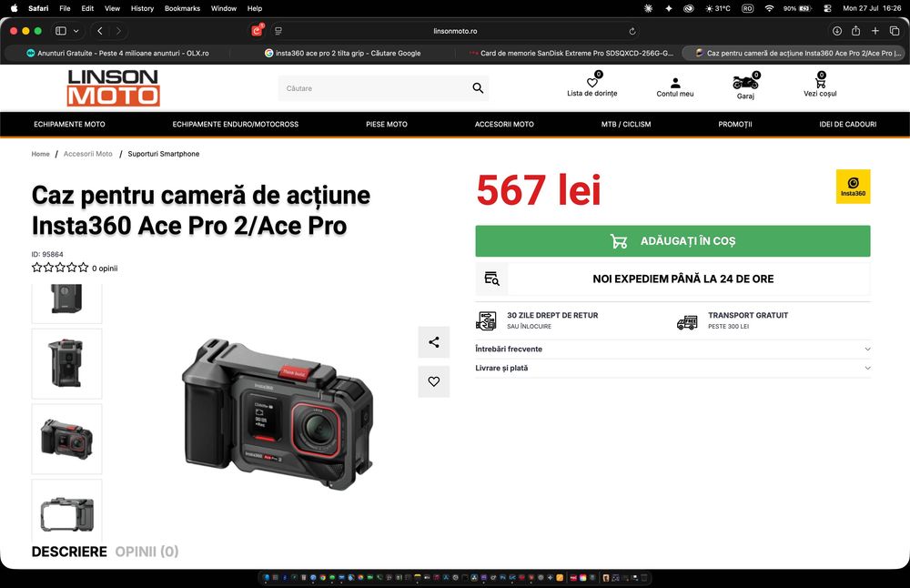The image size is (910, 588).
Task: Select the empty cage frame thumbnail
Action: [66, 512]
